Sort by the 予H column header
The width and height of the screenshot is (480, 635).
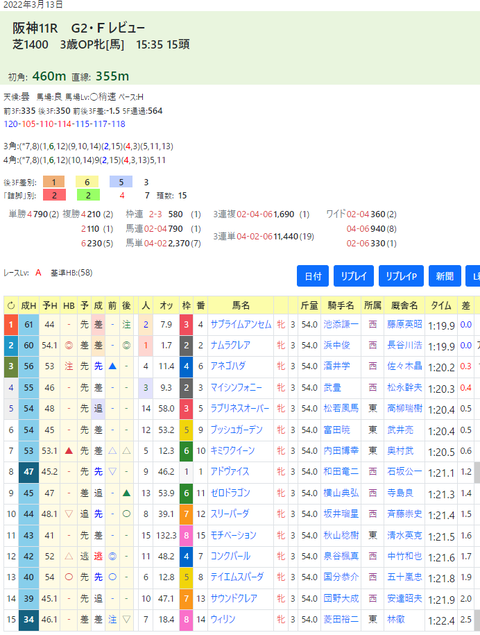pos(50,306)
